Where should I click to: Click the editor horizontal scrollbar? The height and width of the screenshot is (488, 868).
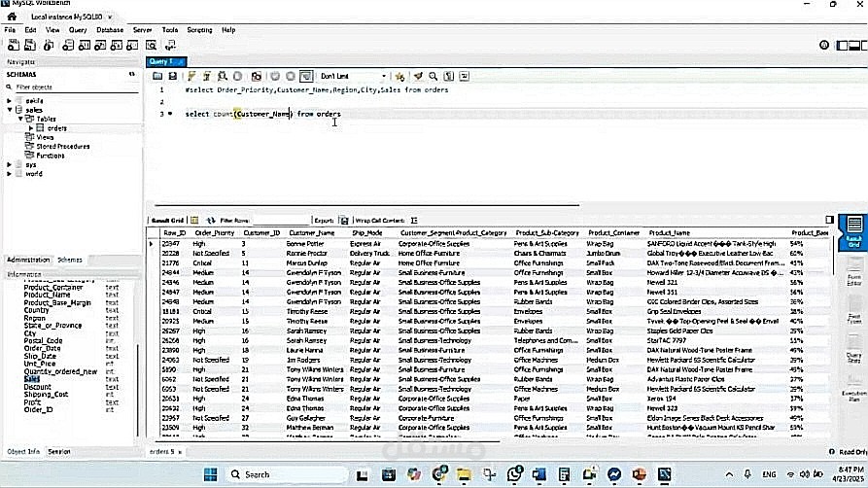[367, 205]
